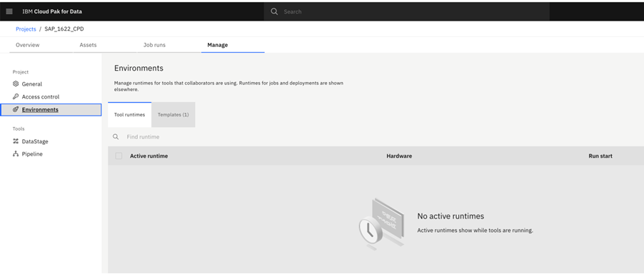Open the hamburger navigation menu

9,11
